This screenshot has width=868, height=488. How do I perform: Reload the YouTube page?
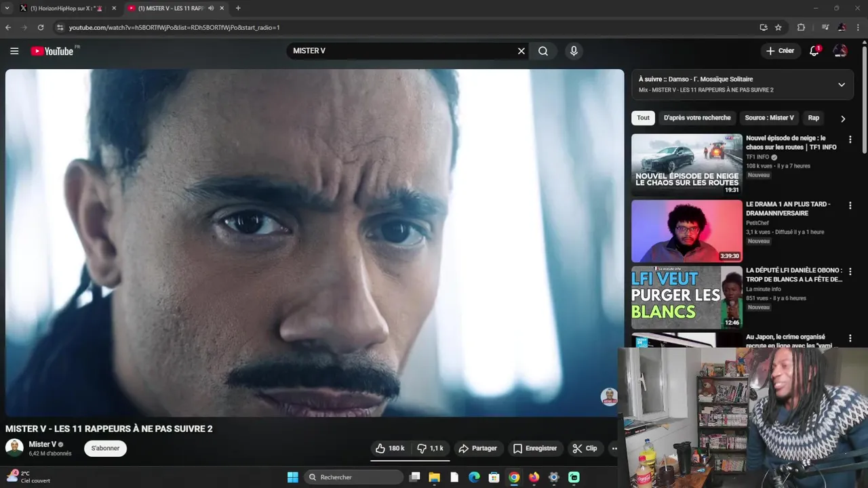point(41,27)
